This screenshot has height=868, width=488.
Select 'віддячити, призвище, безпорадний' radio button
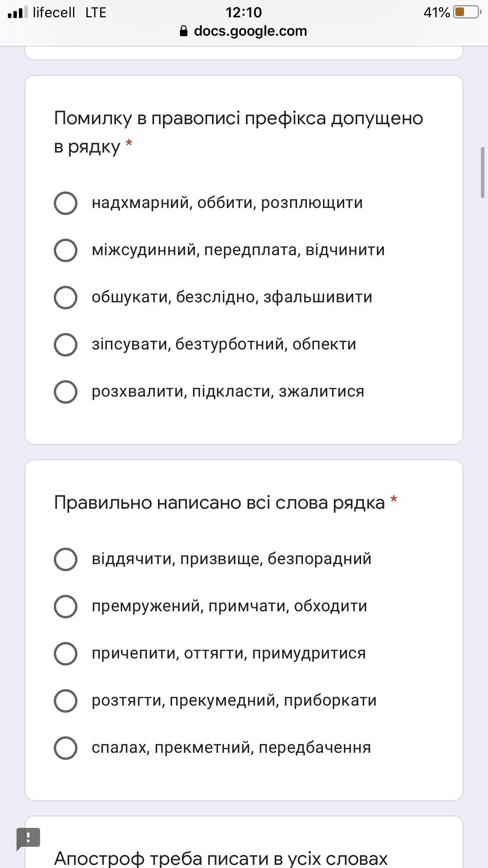(x=66, y=559)
